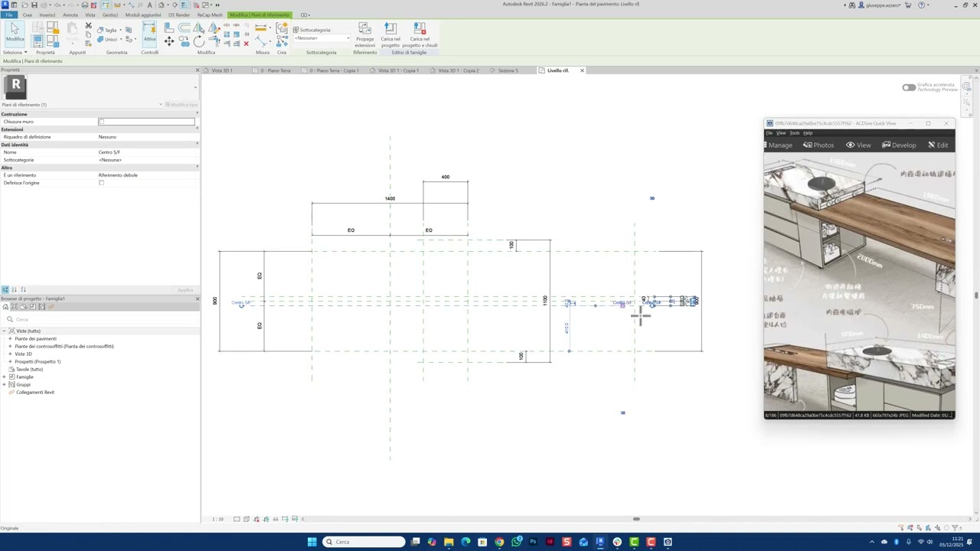The image size is (980, 551).
Task: Click the Print icon in quick access toolbar
Action: (85, 5)
